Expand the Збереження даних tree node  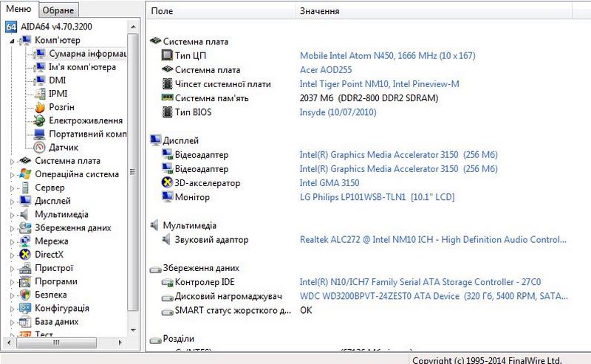12,227
